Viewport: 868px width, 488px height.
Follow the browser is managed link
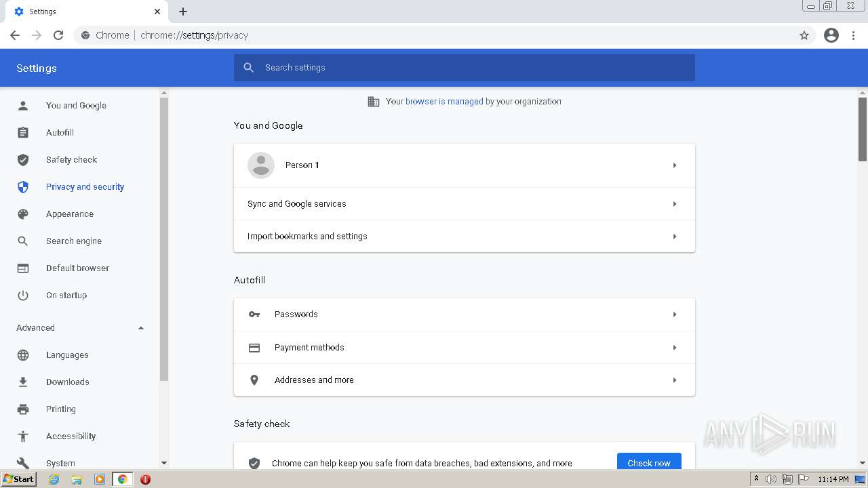point(444,102)
